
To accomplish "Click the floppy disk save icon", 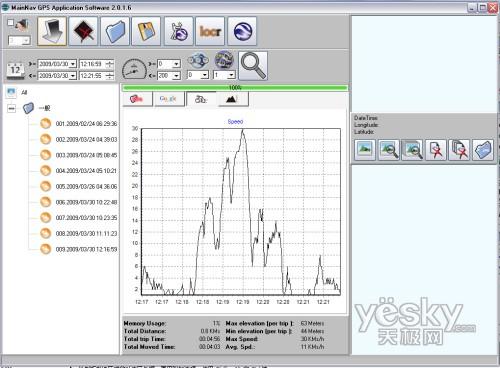I will 146,31.
